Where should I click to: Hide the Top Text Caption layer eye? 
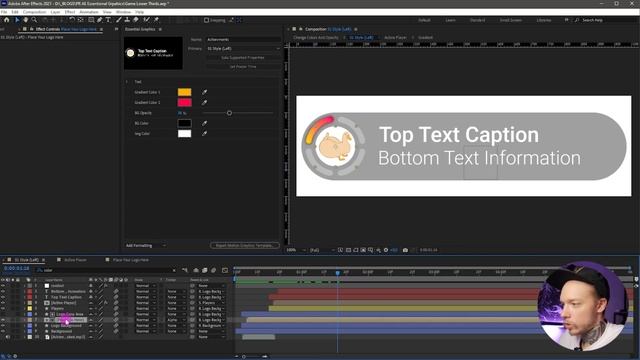(3, 297)
